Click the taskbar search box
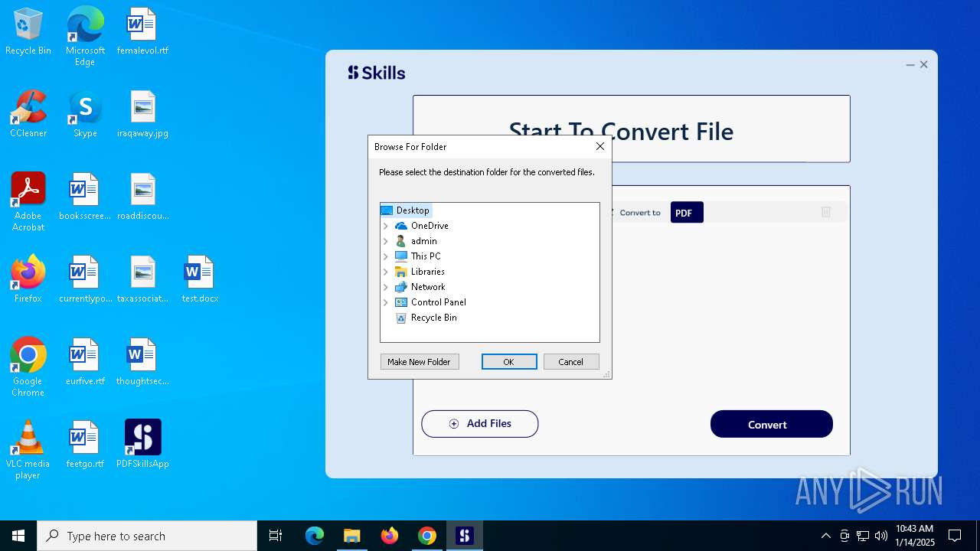Screen dimensions: 980x551 [147, 536]
